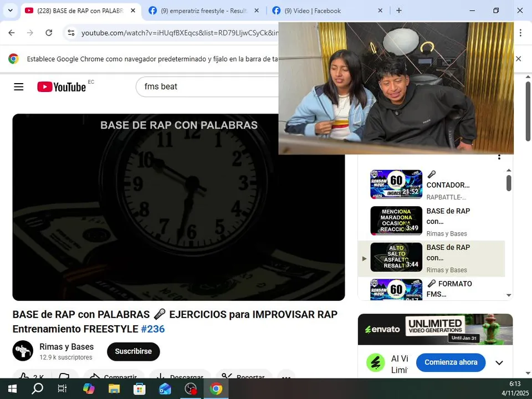
Task: Reload the current YouTube page
Action: pyautogui.click(x=49, y=33)
